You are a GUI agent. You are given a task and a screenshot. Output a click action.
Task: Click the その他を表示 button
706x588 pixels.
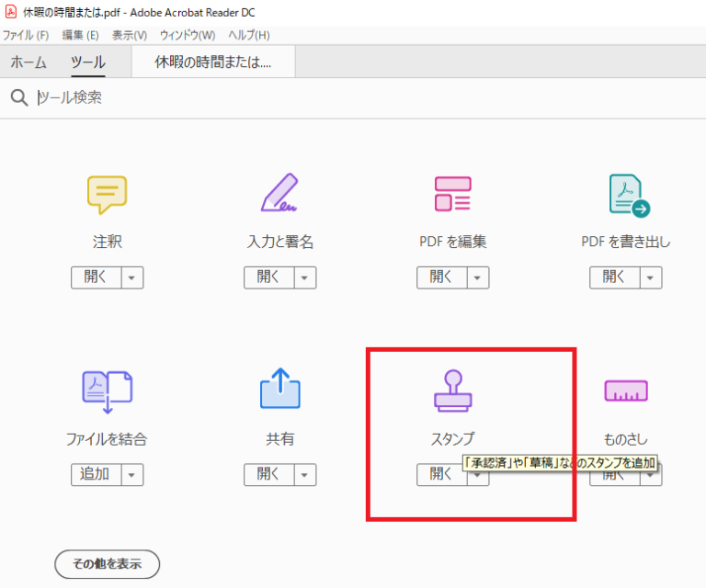(x=108, y=564)
